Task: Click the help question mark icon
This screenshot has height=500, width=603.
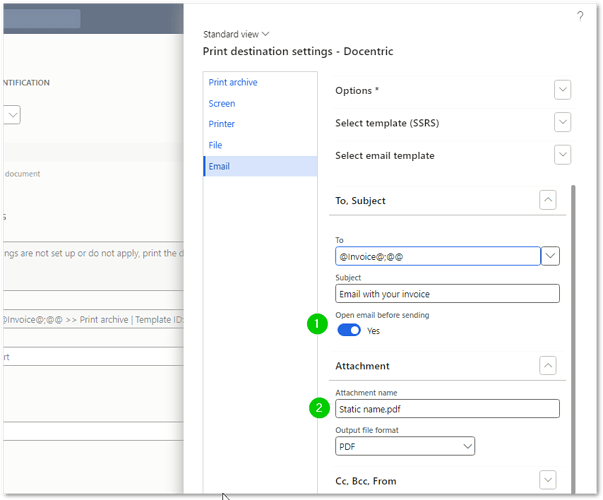Action: 580,17
